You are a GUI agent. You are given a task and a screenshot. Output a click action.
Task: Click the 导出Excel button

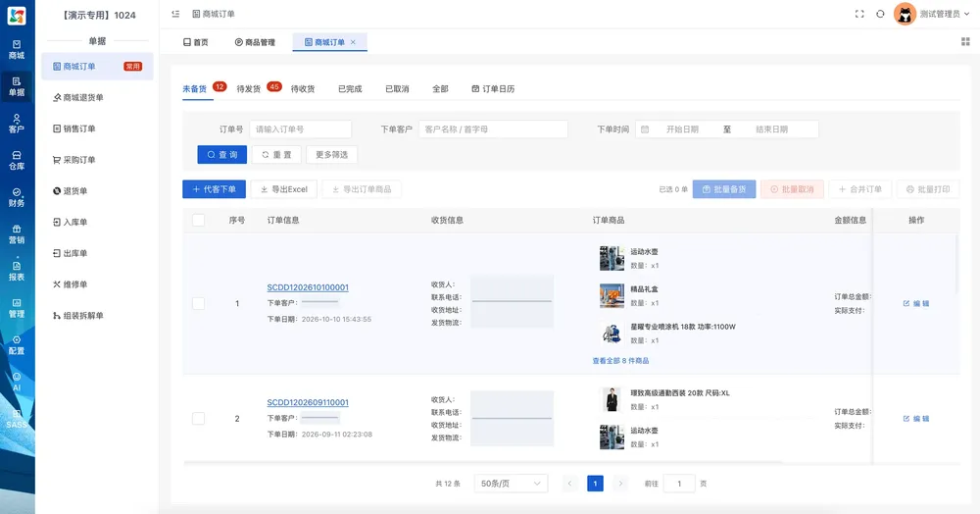284,189
